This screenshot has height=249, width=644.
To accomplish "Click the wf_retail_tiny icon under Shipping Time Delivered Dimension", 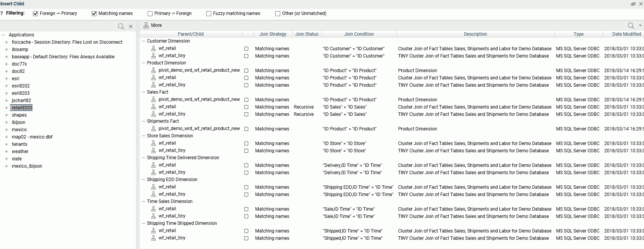I will coord(153,172).
